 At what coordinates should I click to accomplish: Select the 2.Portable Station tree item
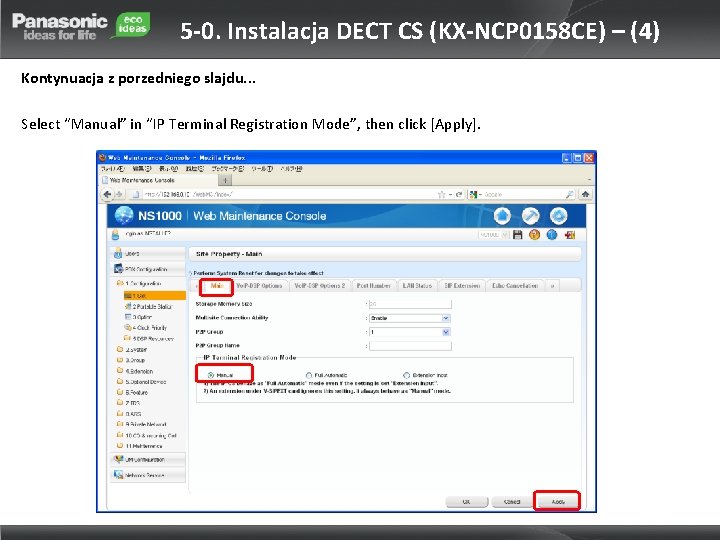[x=148, y=306]
